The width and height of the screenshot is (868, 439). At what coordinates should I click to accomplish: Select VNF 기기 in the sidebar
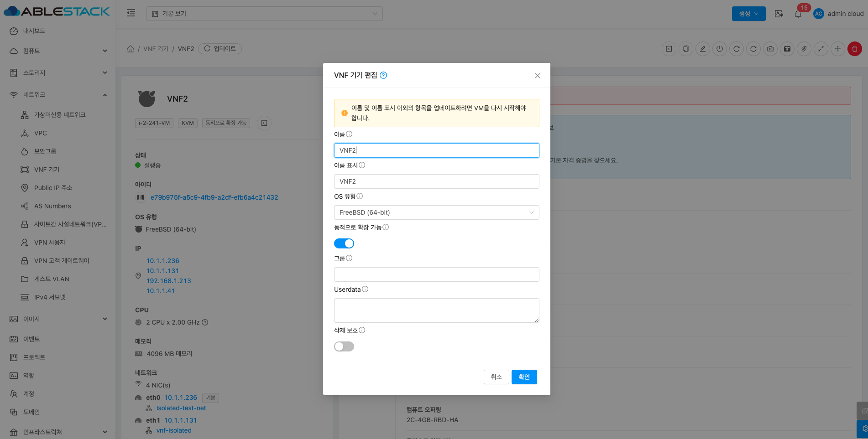[x=47, y=170]
